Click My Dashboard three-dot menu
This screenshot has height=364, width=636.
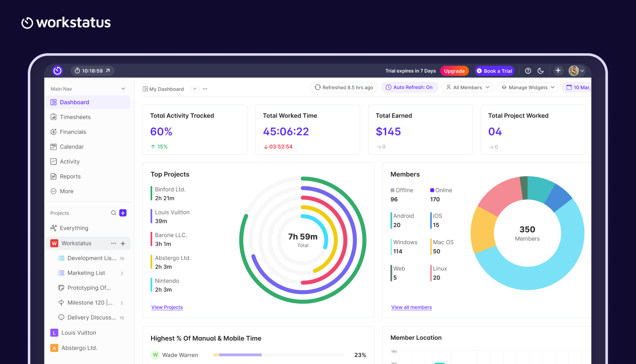pyautogui.click(x=205, y=89)
